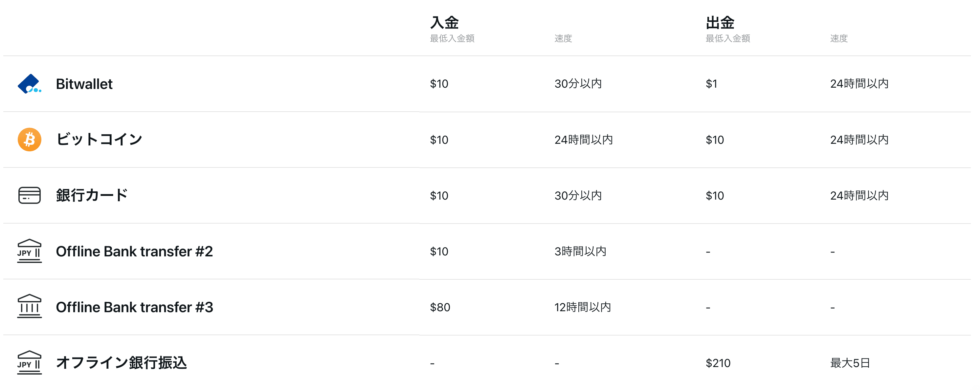
Task: Click the 12時間以内 deposit speed cell
Action: (x=582, y=307)
